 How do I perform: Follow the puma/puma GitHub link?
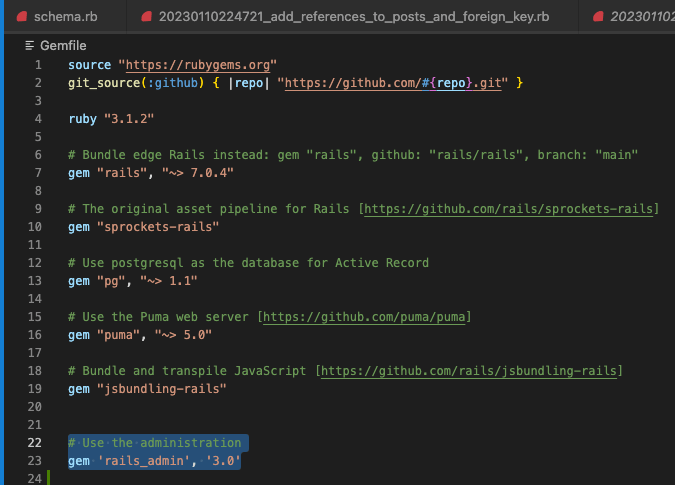[x=364, y=317]
